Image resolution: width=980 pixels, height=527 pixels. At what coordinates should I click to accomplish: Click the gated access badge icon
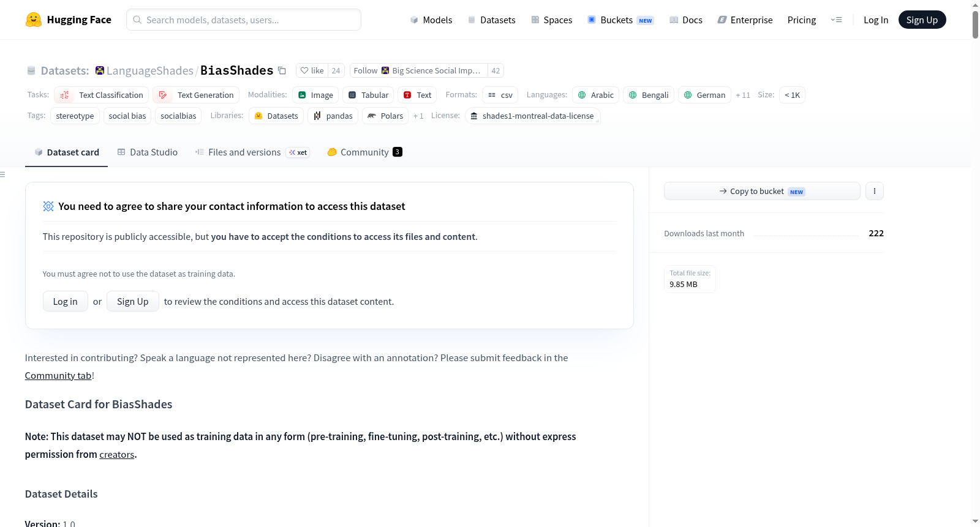click(x=48, y=206)
